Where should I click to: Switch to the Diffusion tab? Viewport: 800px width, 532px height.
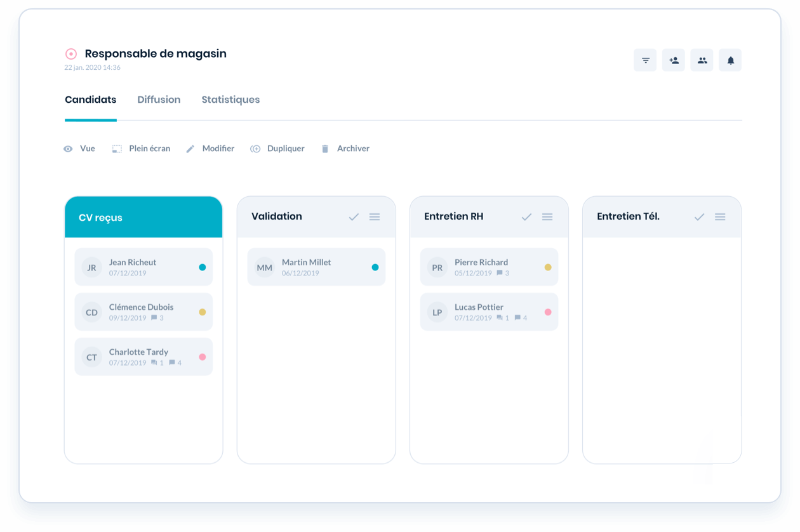(159, 100)
